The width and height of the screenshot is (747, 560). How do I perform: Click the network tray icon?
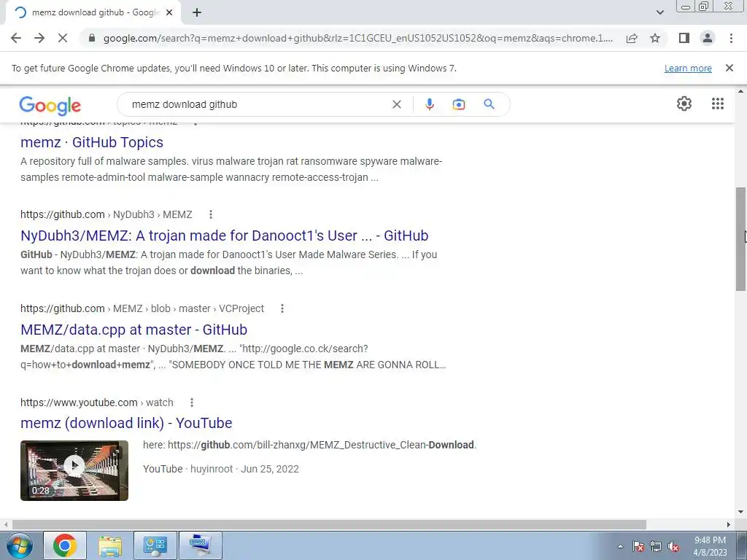click(656, 546)
